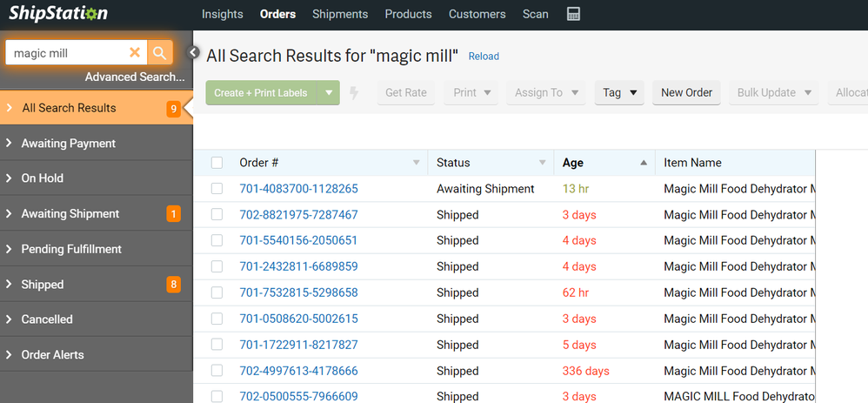Go to the Shipments menu
868x403 pixels.
[x=340, y=14]
